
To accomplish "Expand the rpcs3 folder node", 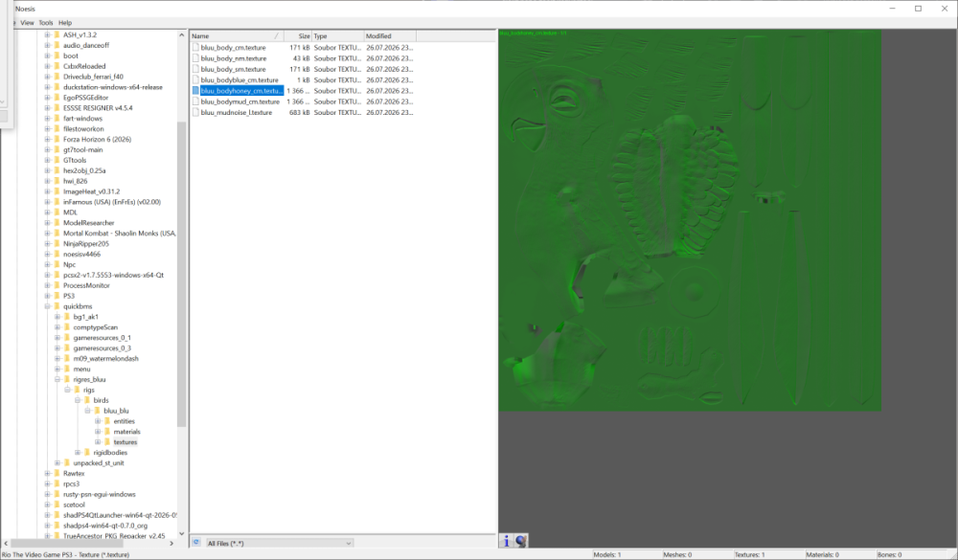I will (48, 483).
